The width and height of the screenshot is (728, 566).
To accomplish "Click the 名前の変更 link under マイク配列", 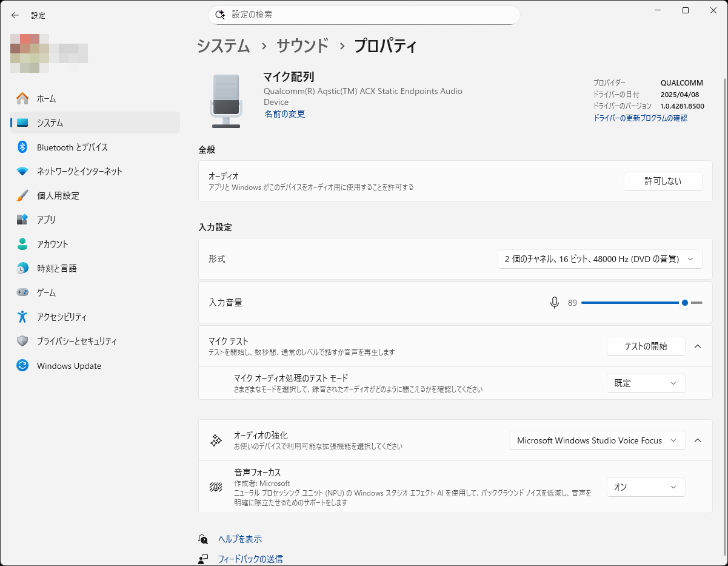I will click(x=284, y=113).
